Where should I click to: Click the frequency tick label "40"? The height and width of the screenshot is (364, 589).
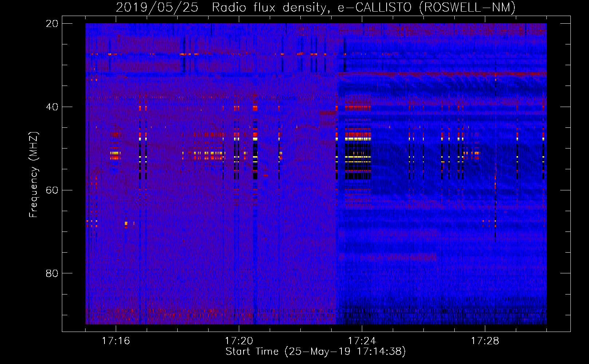coord(52,107)
